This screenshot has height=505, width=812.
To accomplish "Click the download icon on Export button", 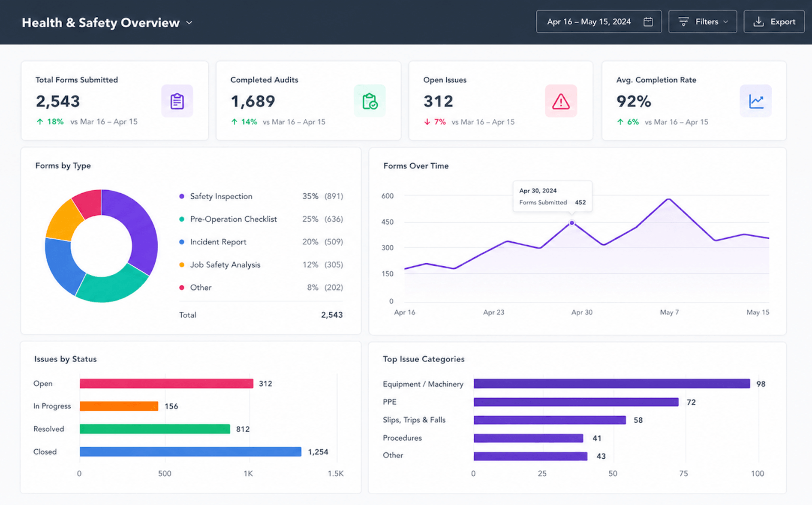I will [x=759, y=21].
